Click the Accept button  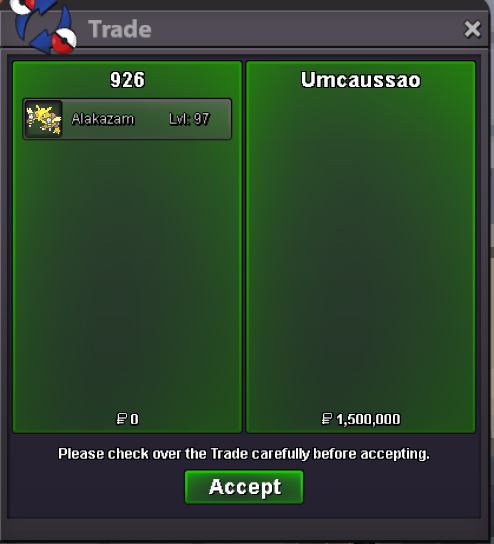click(x=244, y=487)
